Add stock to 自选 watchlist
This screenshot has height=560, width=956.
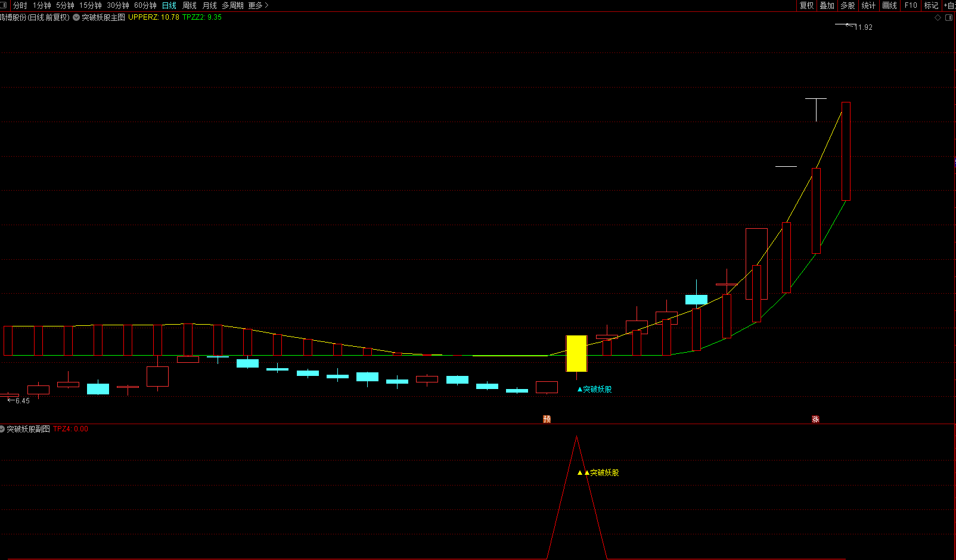click(949, 5)
